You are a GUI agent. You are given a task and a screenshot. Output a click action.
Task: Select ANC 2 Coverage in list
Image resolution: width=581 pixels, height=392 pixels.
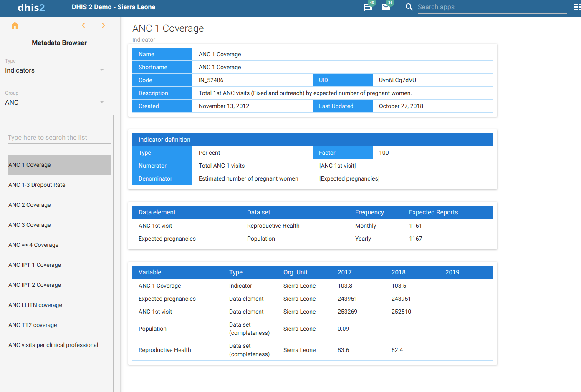click(x=59, y=205)
